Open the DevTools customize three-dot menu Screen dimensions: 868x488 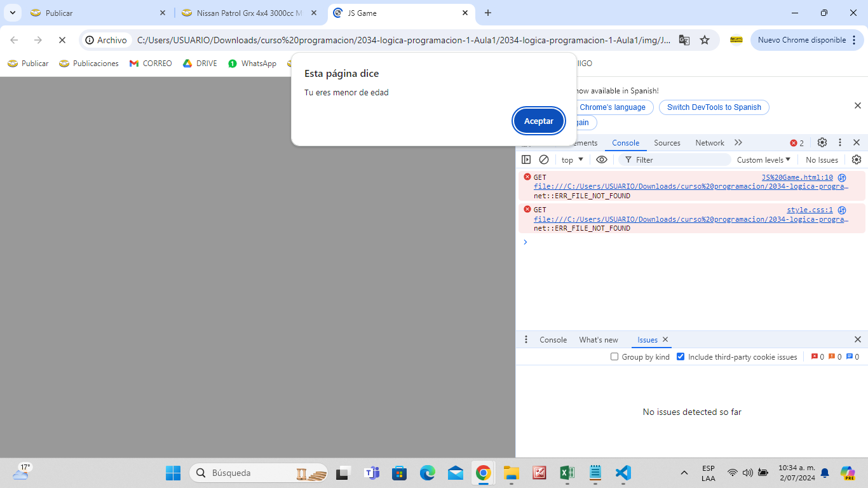click(x=839, y=142)
